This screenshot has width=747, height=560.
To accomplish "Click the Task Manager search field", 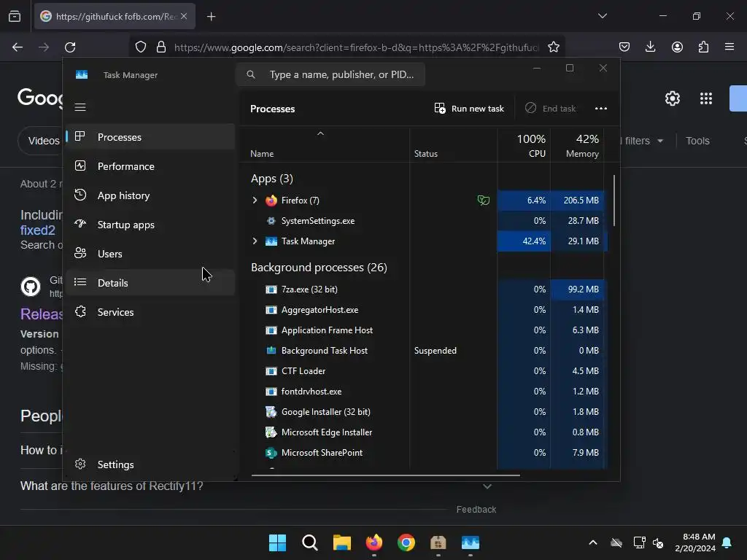I will coord(330,75).
